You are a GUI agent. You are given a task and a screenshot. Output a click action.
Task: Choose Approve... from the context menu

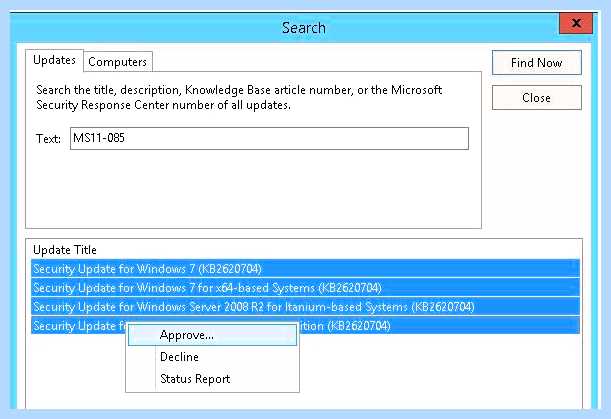coord(212,335)
